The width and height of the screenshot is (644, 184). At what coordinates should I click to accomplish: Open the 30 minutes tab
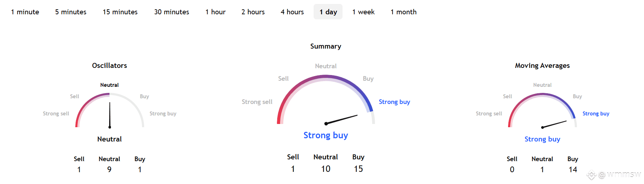(172, 12)
